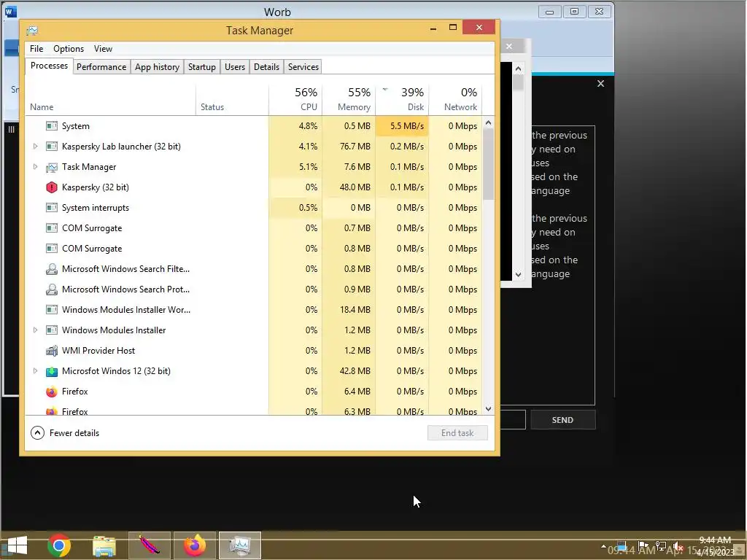Click the System process icon
This screenshot has height=560, width=747.
pos(52,126)
